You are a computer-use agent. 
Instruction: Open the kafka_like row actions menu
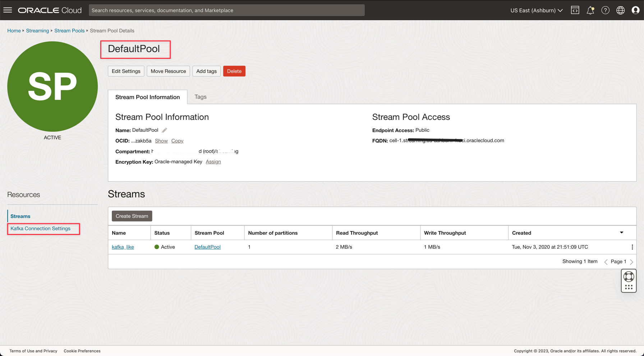(x=632, y=247)
